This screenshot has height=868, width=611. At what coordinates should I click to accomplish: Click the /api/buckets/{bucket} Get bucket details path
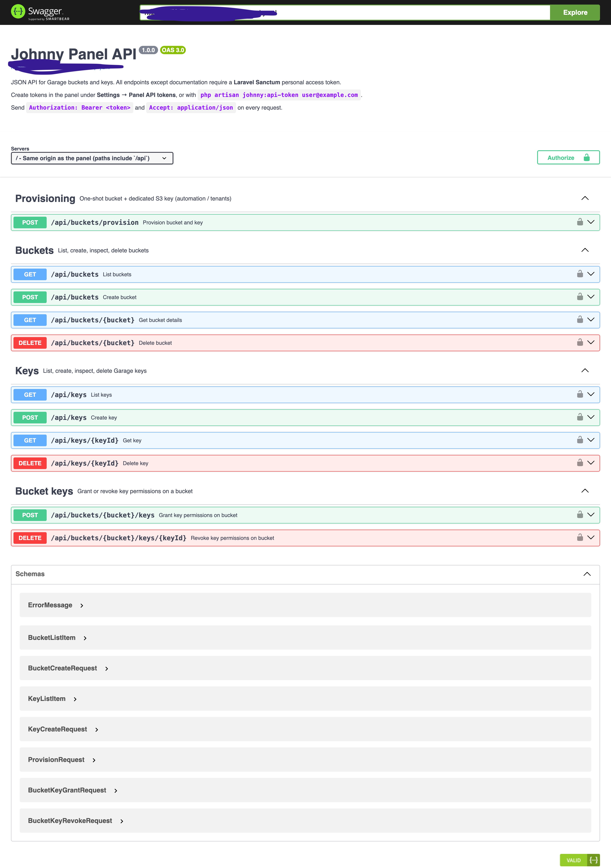[x=93, y=320]
